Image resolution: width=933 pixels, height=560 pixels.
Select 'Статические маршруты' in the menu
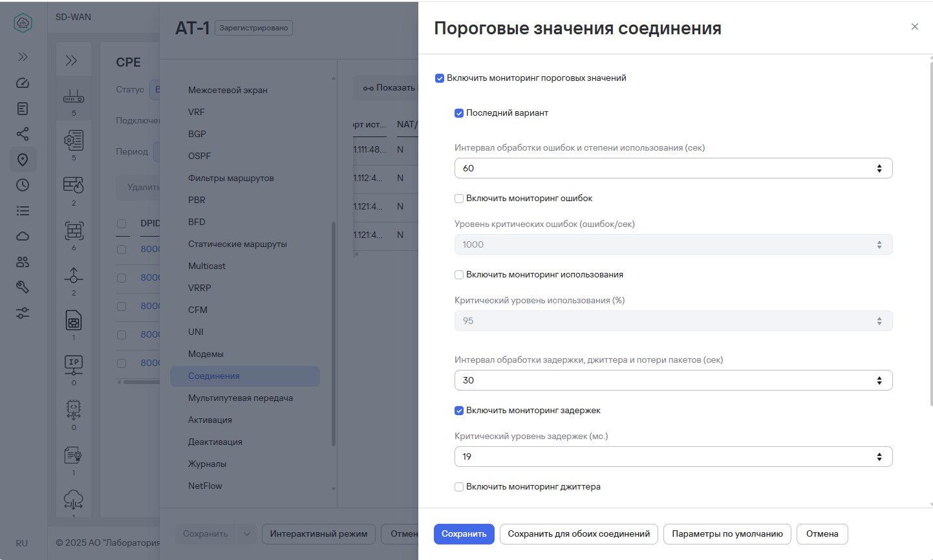point(237,244)
